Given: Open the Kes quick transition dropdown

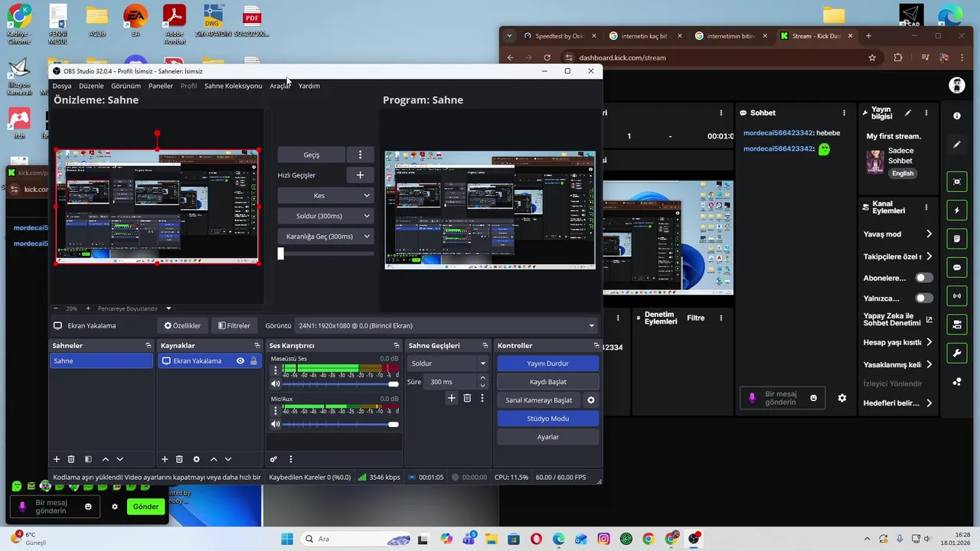Looking at the screenshot, I should pyautogui.click(x=325, y=196).
